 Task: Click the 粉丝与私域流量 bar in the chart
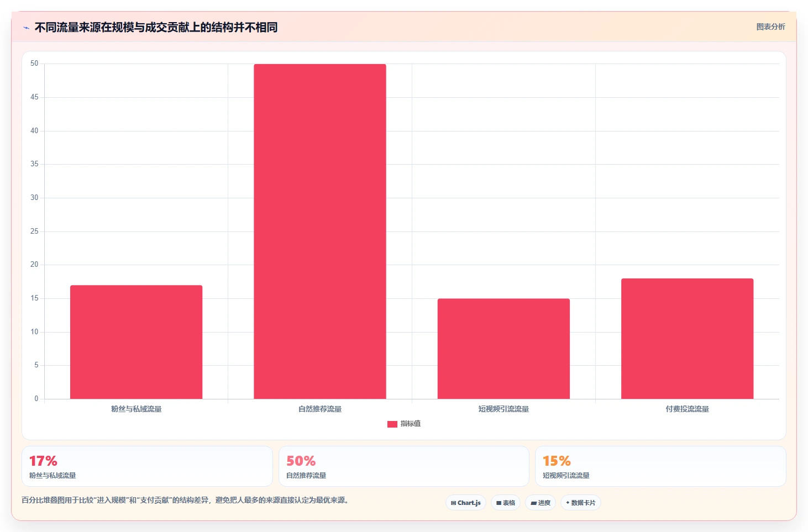(x=136, y=342)
